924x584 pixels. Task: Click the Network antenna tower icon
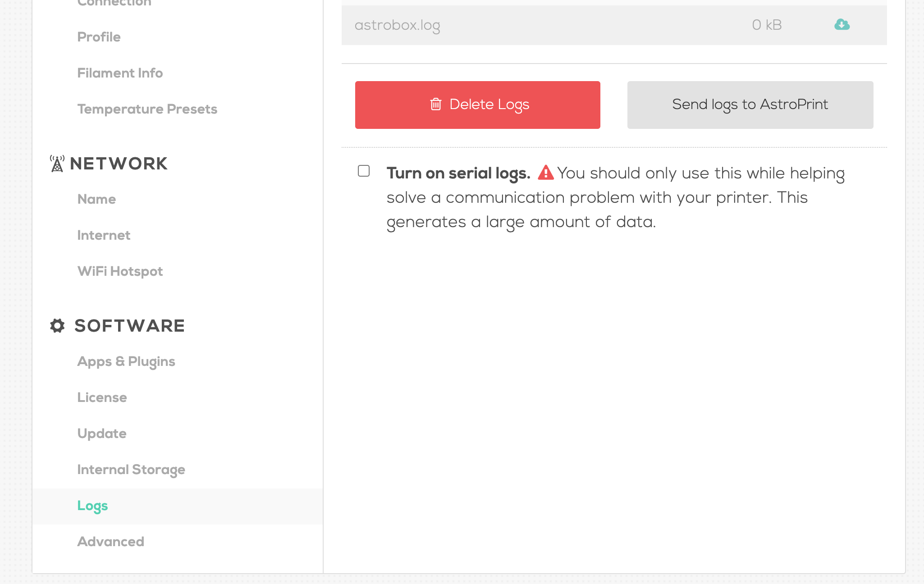pos(57,164)
